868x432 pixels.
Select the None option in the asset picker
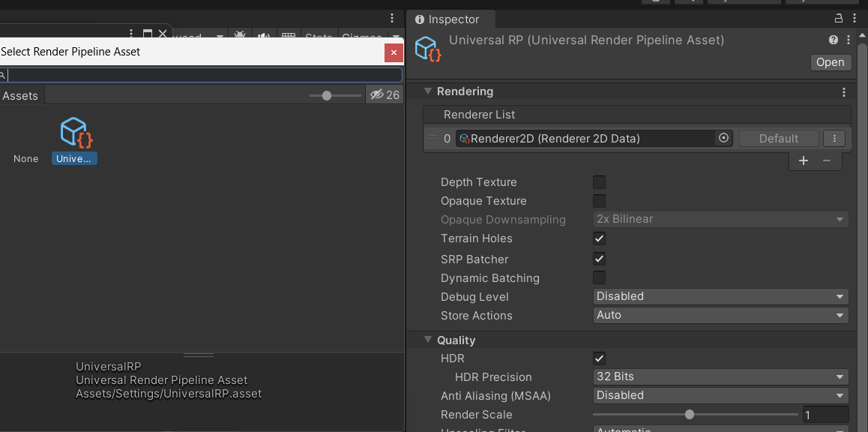click(x=26, y=159)
